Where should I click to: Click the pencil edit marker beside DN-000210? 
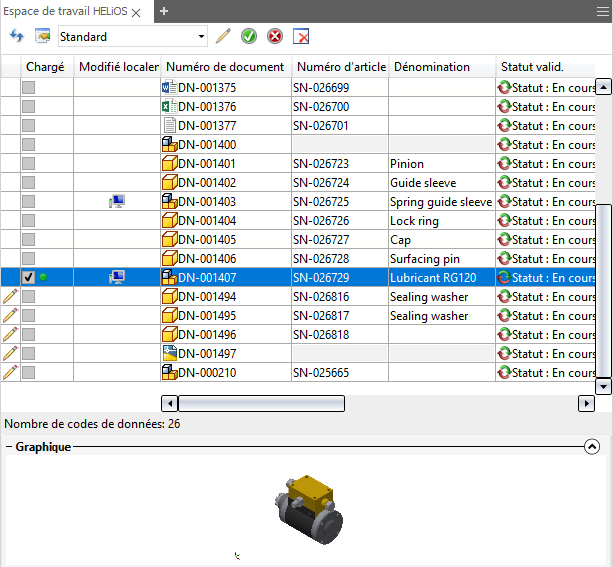coord(11,372)
